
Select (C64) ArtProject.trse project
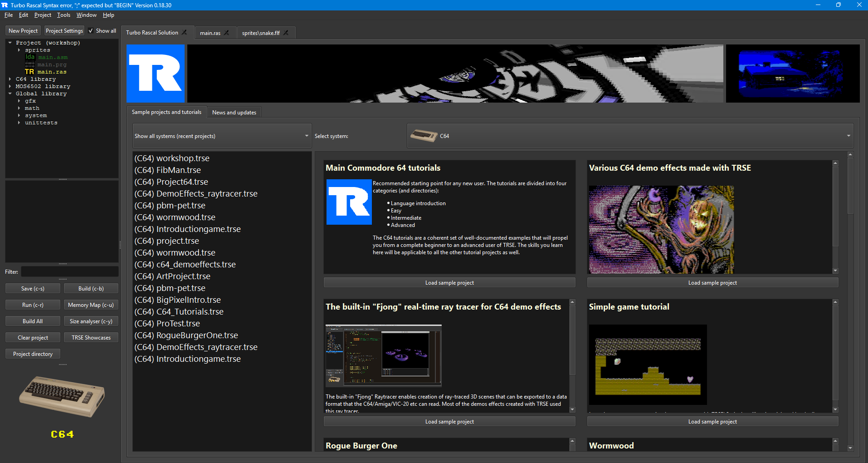pyautogui.click(x=172, y=276)
